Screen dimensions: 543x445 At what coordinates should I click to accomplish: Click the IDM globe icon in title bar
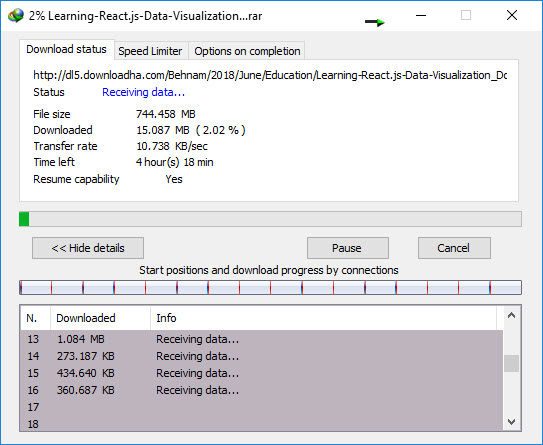coord(16,16)
